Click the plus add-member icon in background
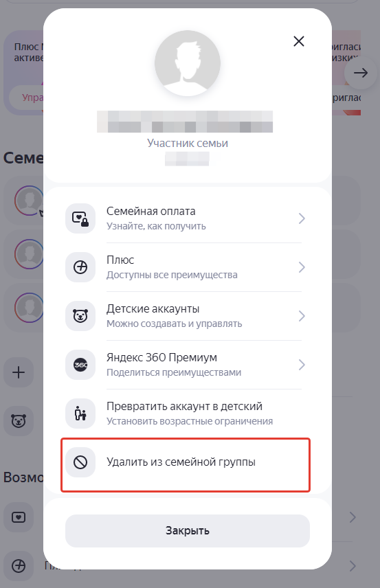Image resolution: width=380 pixels, height=588 pixels. (x=19, y=372)
